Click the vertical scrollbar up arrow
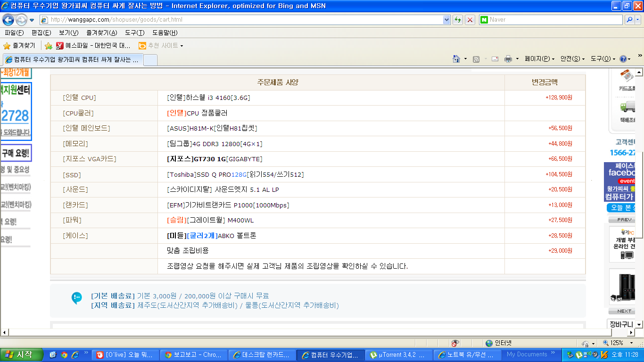 [639, 72]
